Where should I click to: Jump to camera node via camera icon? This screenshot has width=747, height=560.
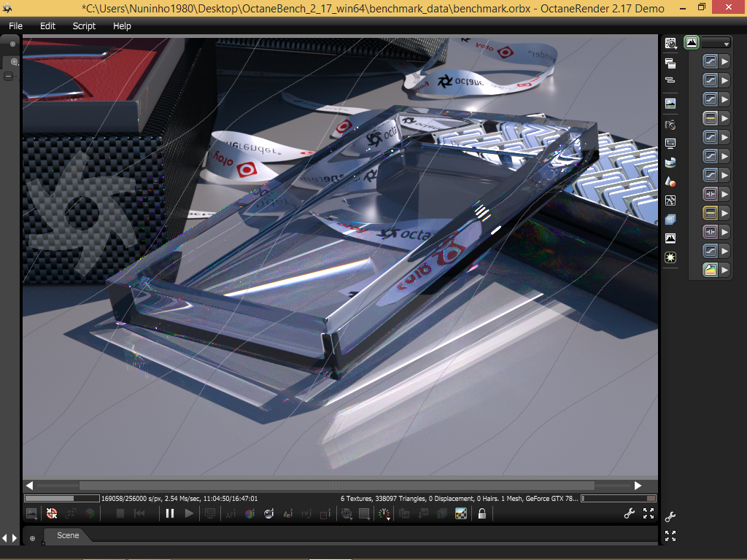[x=670, y=125]
